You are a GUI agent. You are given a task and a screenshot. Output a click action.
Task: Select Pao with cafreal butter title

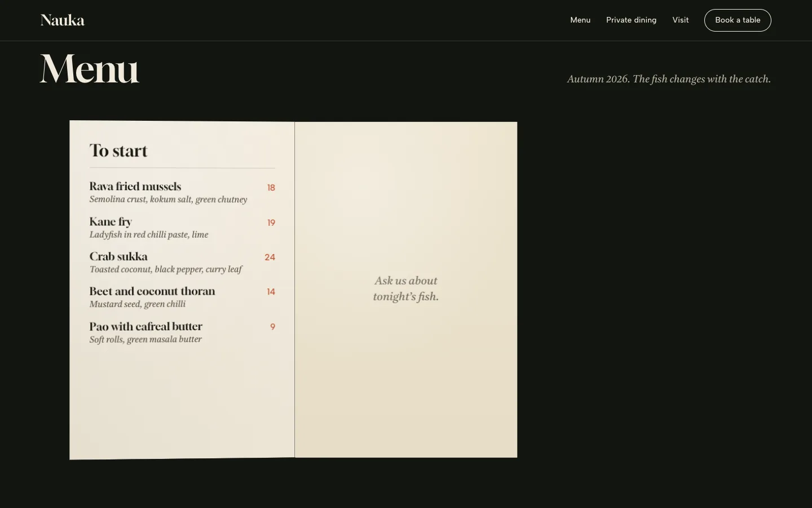[x=145, y=326]
